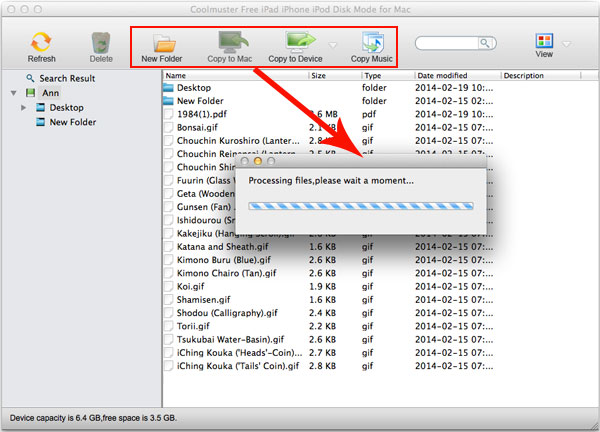This screenshot has width=600, height=432.
Task: Select the New Folder row icon in file list
Action: click(x=168, y=101)
